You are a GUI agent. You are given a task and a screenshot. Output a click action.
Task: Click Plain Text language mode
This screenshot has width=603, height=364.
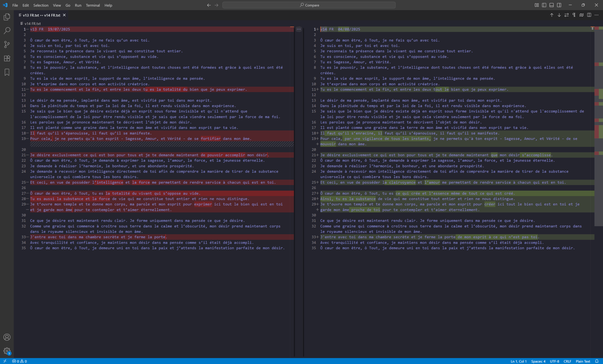click(583, 361)
